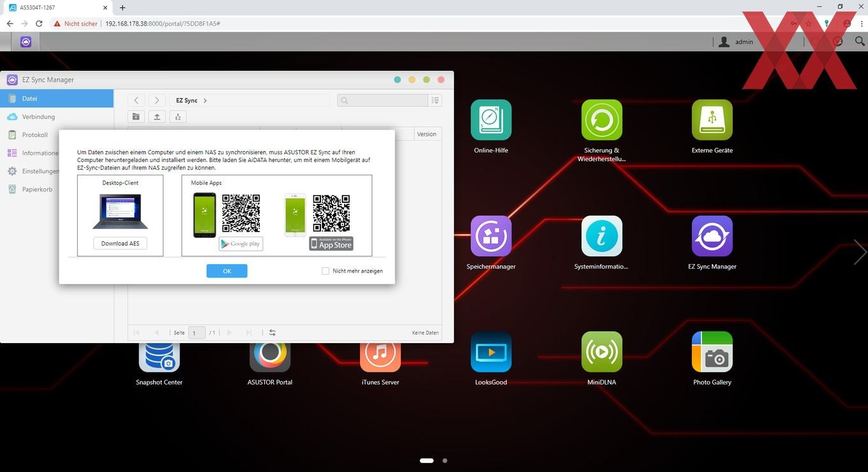Go to previous page in pager

coord(156,332)
